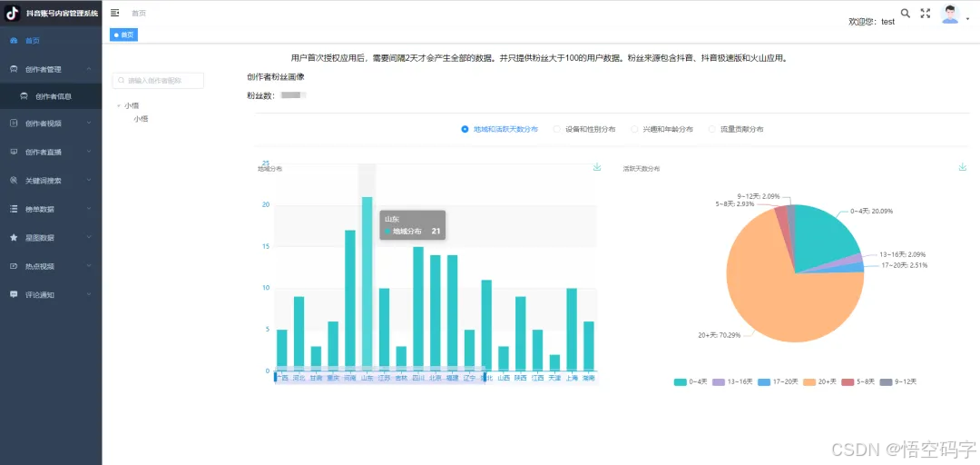Click the star icon beside 星图数据

[14, 238]
